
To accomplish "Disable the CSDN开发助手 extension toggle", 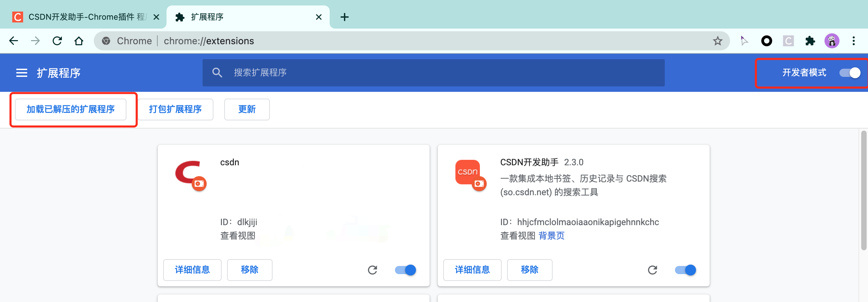I will [685, 270].
